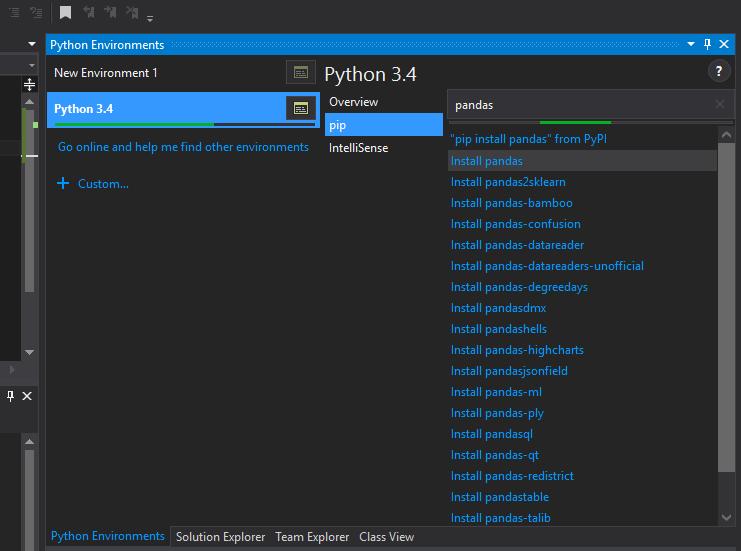The height and width of the screenshot is (551, 741).
Task: Click the editor split handle icon
Action: [x=30, y=85]
